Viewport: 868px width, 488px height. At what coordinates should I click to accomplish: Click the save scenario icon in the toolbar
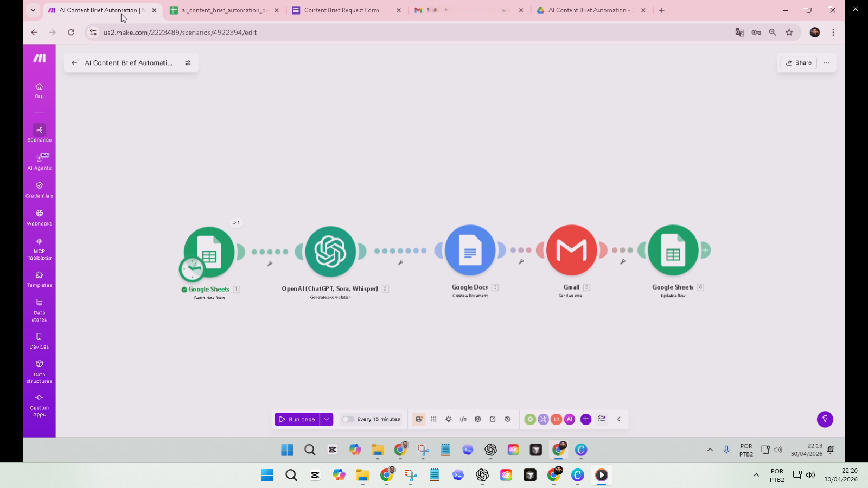[419, 419]
